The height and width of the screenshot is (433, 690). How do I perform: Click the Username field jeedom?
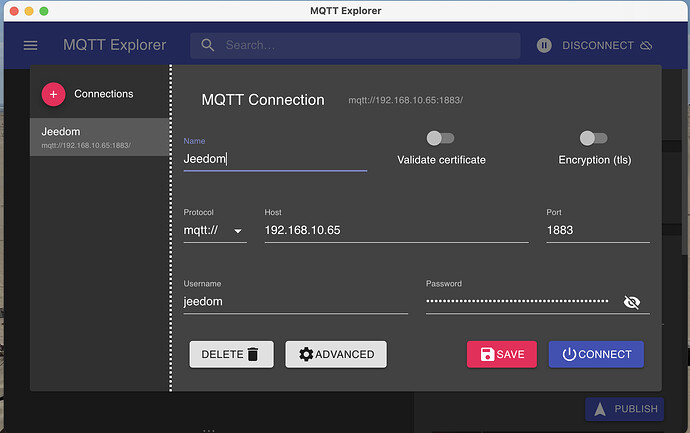click(x=295, y=302)
